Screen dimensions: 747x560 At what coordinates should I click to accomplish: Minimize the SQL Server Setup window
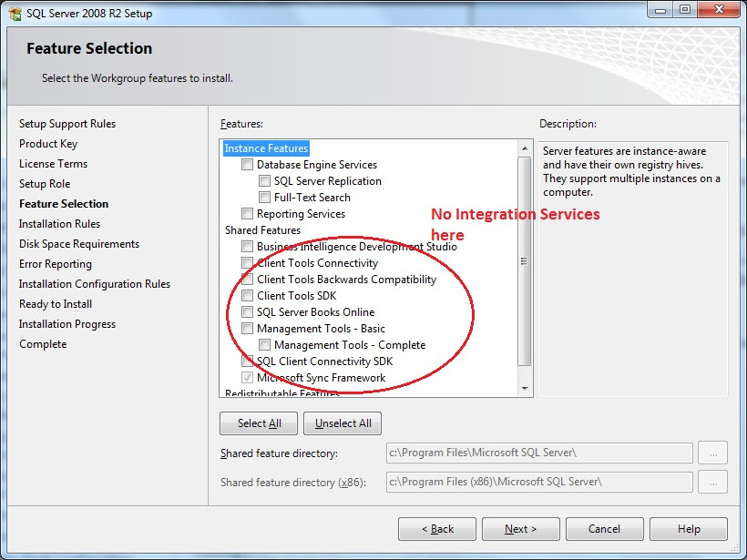click(660, 10)
